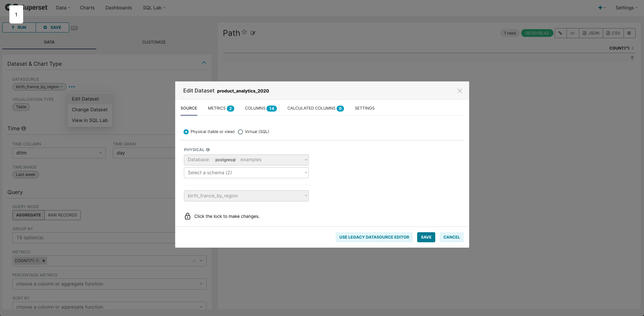Save the dataset changes in dialog
Image resolution: width=644 pixels, height=316 pixels.
(x=426, y=237)
